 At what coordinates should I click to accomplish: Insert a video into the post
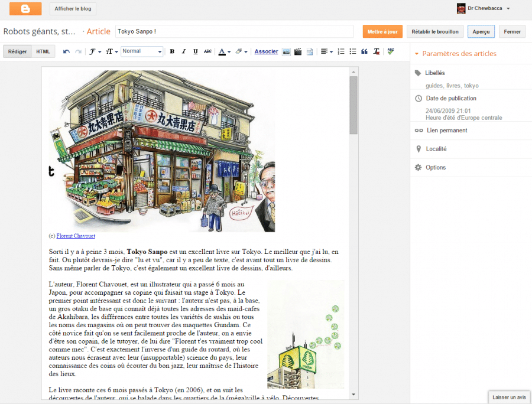coord(298,52)
